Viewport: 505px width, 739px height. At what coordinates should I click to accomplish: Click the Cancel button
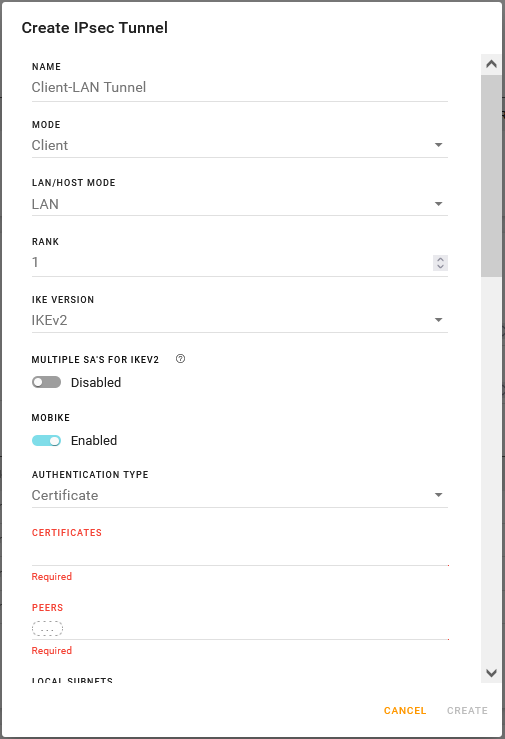(x=405, y=711)
